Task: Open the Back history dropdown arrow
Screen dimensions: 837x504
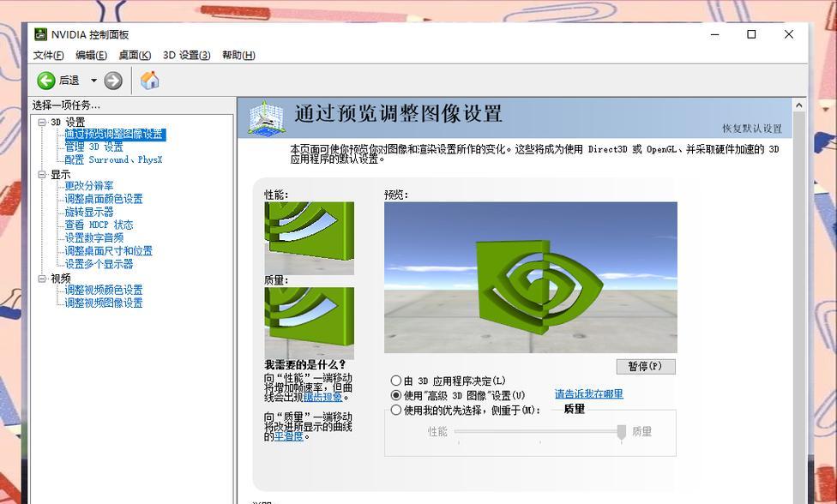Action: coord(93,81)
